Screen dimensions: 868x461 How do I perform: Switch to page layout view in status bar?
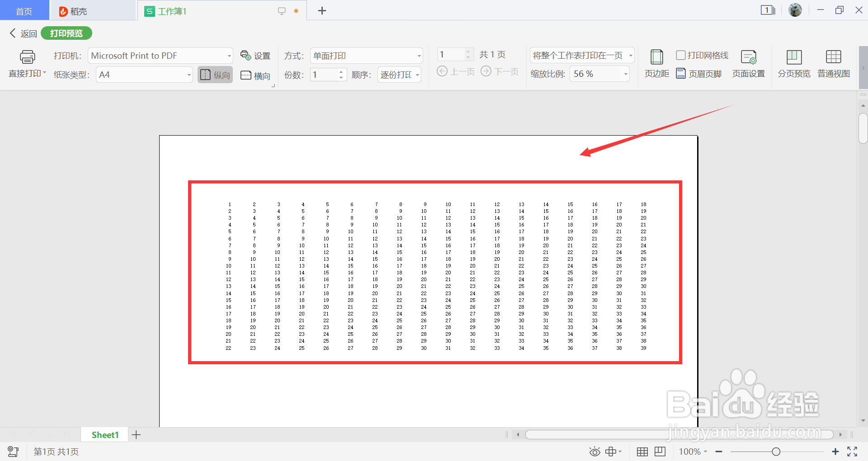coord(660,452)
